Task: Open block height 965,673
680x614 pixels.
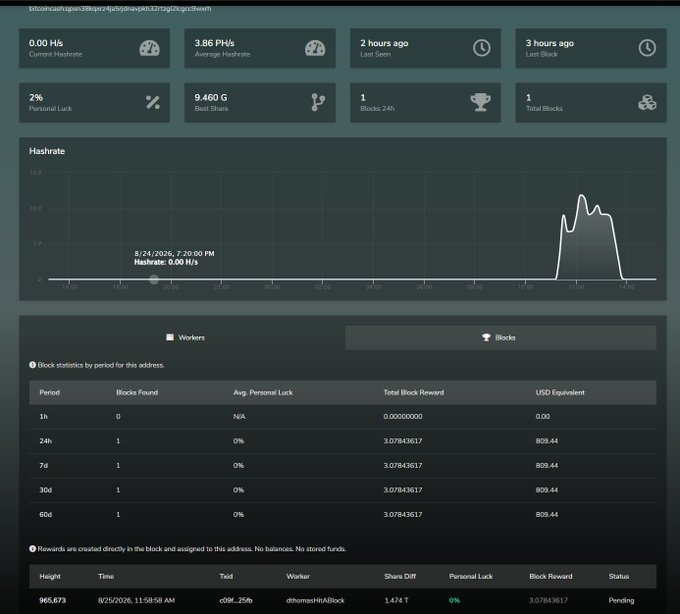Action: 52,601
